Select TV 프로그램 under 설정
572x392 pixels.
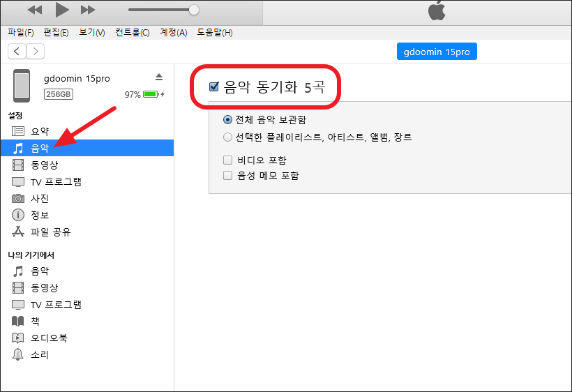tap(86, 181)
